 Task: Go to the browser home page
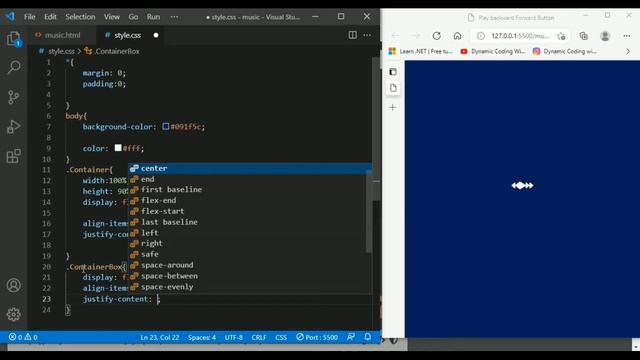458,36
